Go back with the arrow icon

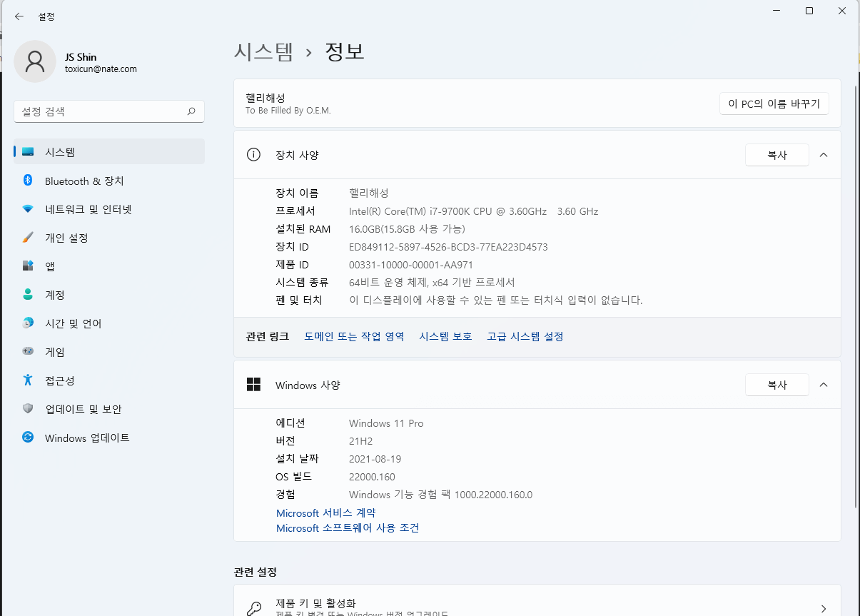tap(19, 16)
